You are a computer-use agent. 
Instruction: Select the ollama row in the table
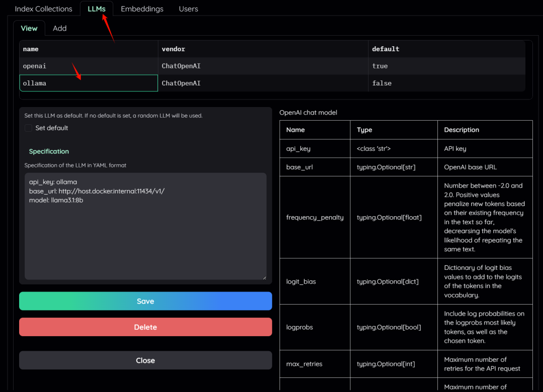tap(88, 83)
